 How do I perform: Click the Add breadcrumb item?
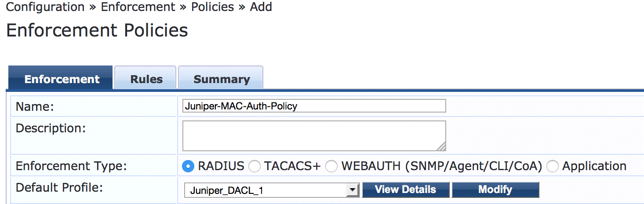pyautogui.click(x=261, y=7)
